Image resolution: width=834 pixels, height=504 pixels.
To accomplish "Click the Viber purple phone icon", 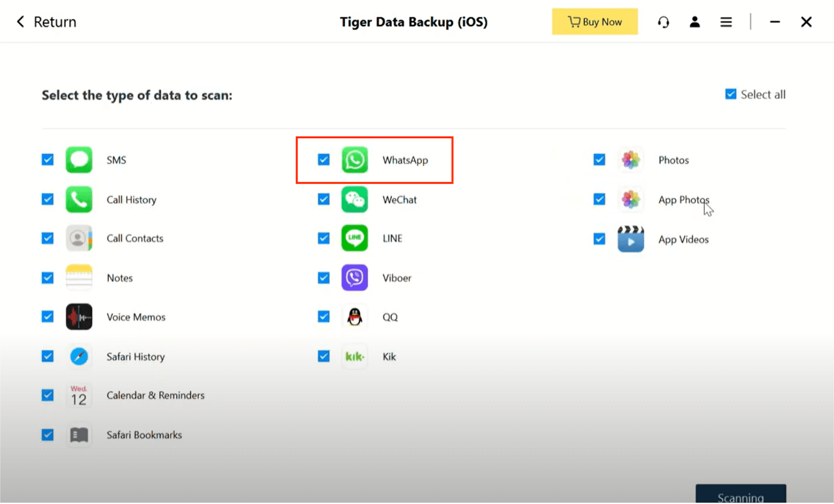I will click(355, 278).
